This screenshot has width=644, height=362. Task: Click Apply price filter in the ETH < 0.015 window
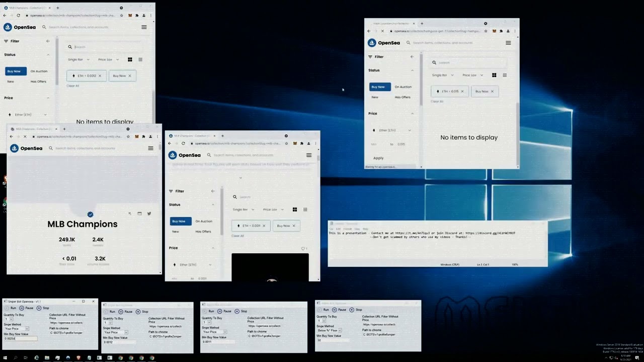378,158
